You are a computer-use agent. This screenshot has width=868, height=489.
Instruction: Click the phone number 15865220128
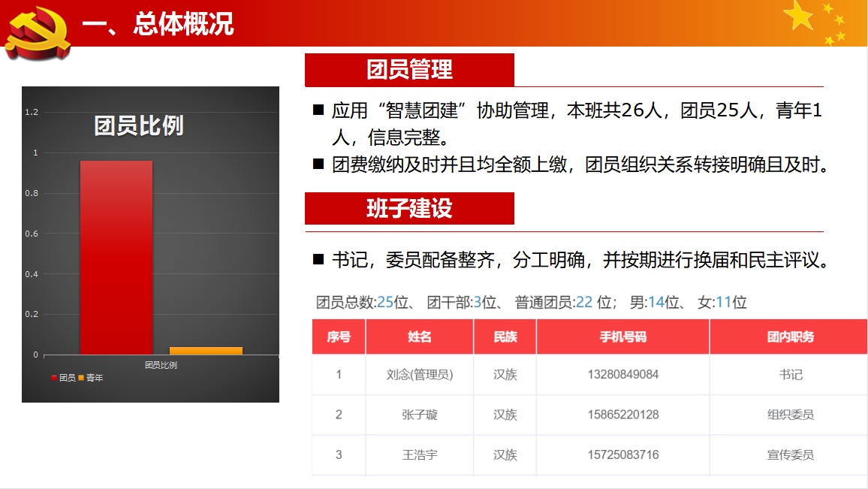[x=622, y=415]
